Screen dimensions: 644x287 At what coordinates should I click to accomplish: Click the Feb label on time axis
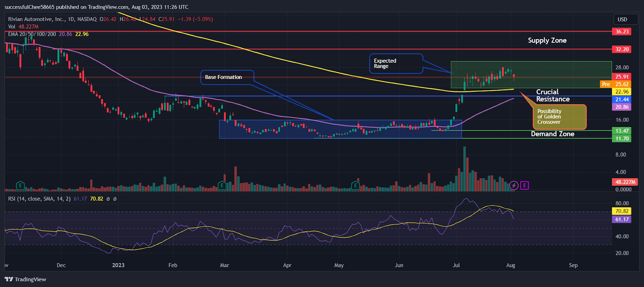point(173,265)
